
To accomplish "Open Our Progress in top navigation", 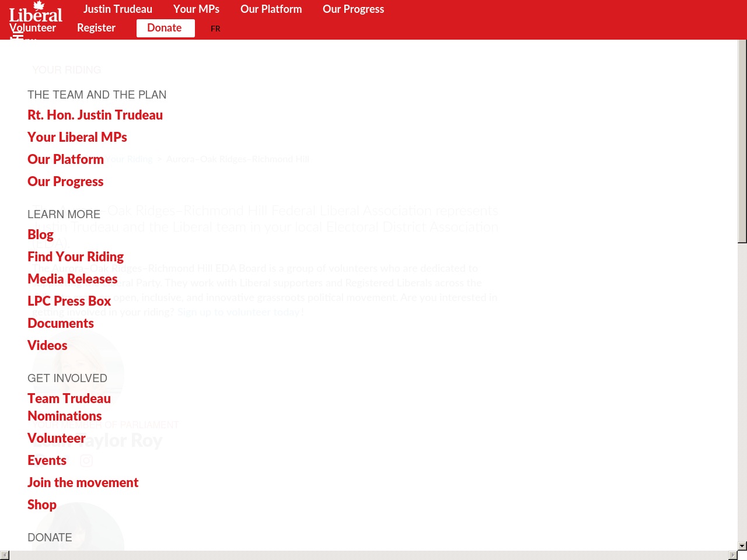I will tap(354, 9).
